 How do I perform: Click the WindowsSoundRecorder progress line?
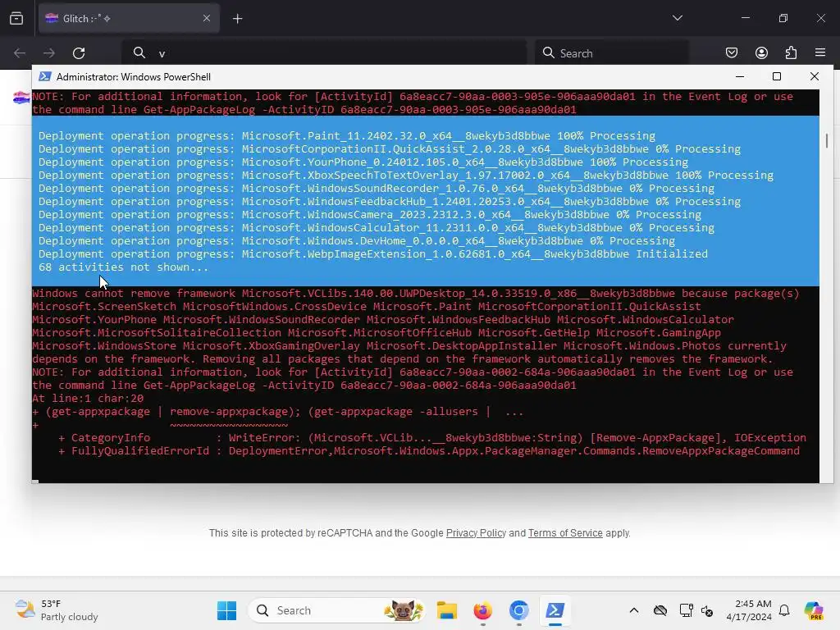376,189
